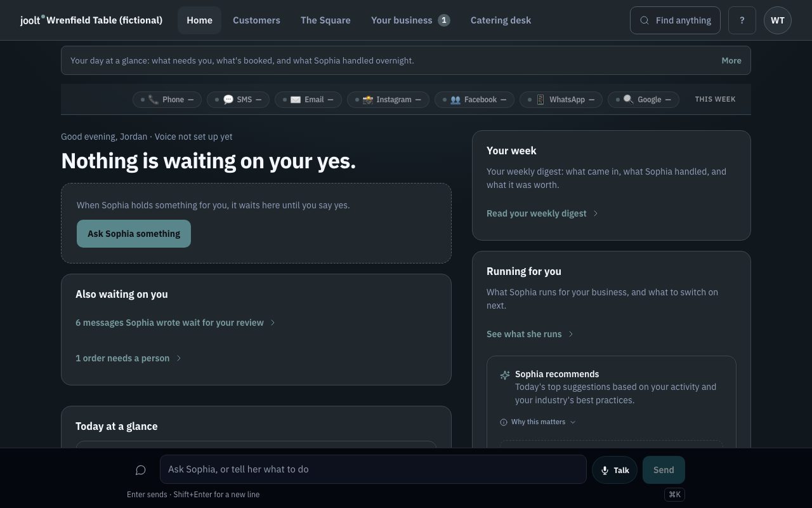Image resolution: width=812 pixels, height=508 pixels.
Task: Click the chat bubble icon beside Ask Sophia
Action: (x=141, y=470)
